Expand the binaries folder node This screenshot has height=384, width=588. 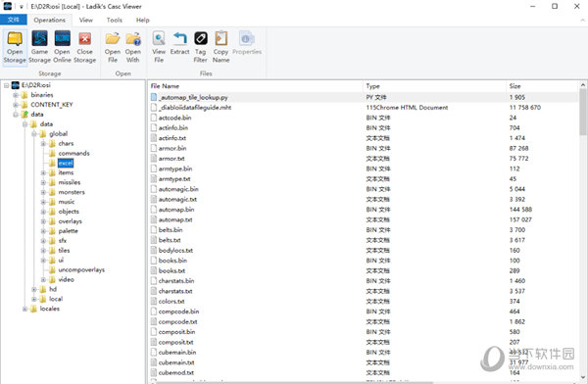coord(16,95)
